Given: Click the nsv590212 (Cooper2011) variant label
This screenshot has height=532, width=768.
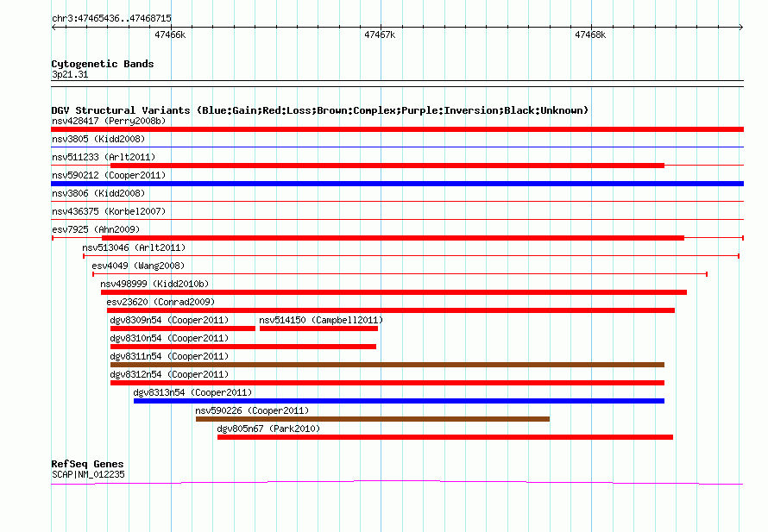Looking at the screenshot, I should pyautogui.click(x=109, y=175).
